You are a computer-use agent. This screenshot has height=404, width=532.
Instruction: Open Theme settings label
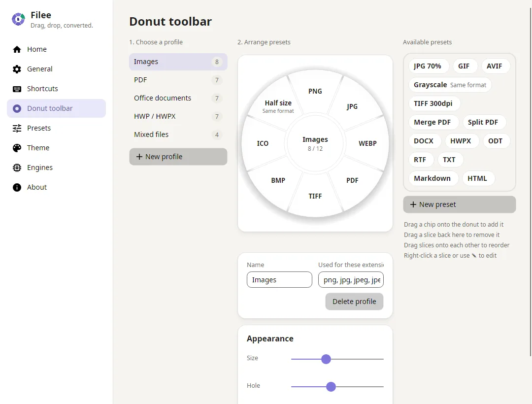[38, 147]
